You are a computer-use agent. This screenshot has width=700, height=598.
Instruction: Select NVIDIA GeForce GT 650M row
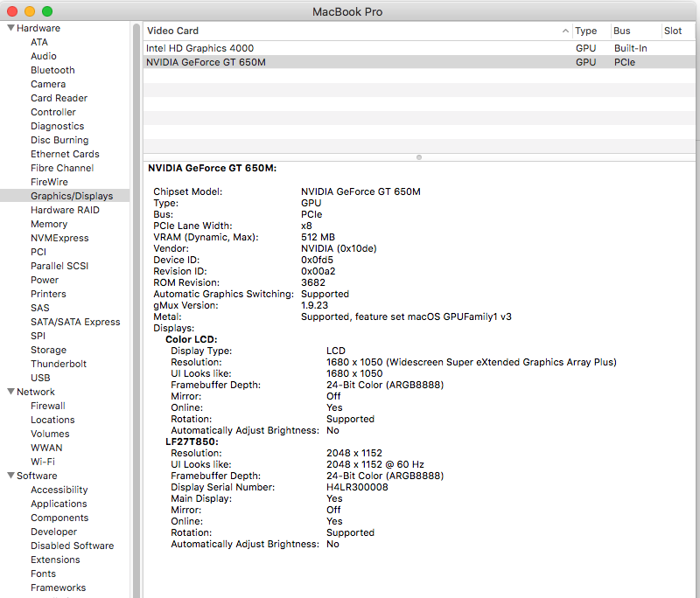click(x=419, y=62)
